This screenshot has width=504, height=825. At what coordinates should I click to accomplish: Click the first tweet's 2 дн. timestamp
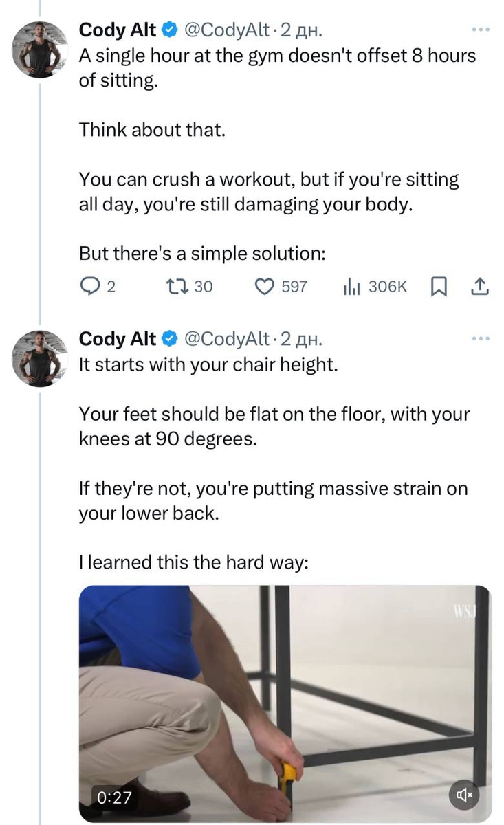tap(302, 30)
